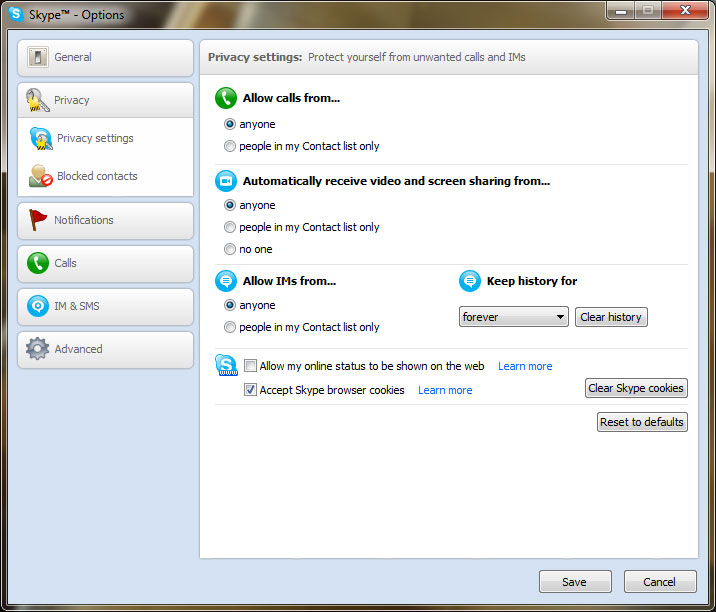
Task: Click the Clear Skype cookies button
Action: [x=636, y=388]
